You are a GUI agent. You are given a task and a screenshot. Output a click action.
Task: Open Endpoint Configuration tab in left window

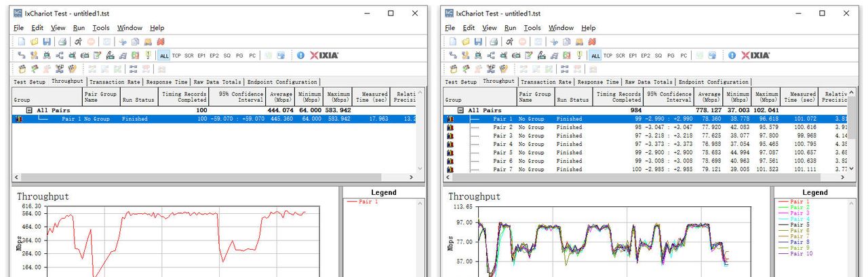point(282,81)
